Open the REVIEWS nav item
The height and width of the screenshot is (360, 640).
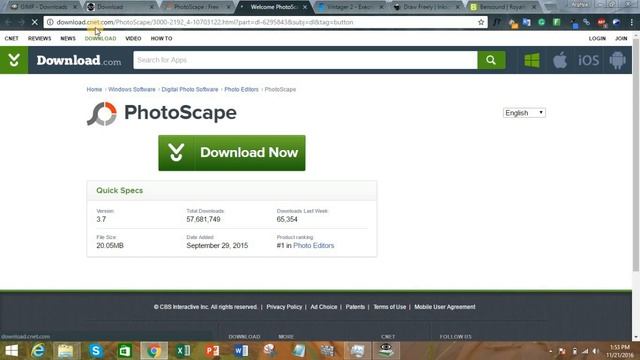40,38
